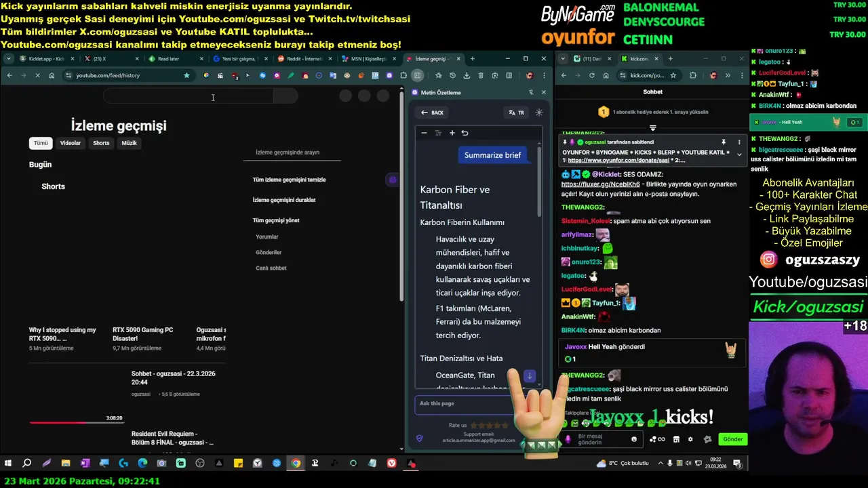Image resolution: width=868 pixels, height=488 pixels.
Task: Select the Videolar filter chip
Action: click(x=71, y=143)
